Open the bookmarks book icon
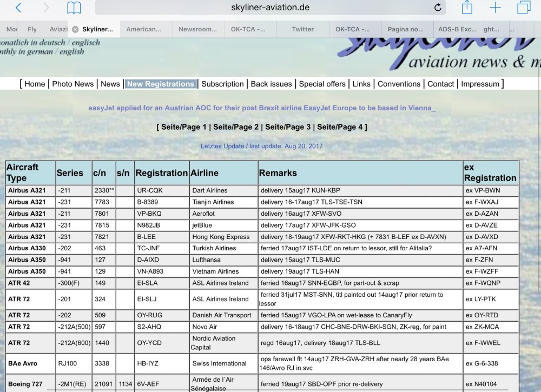The image size is (541, 392). click(74, 8)
